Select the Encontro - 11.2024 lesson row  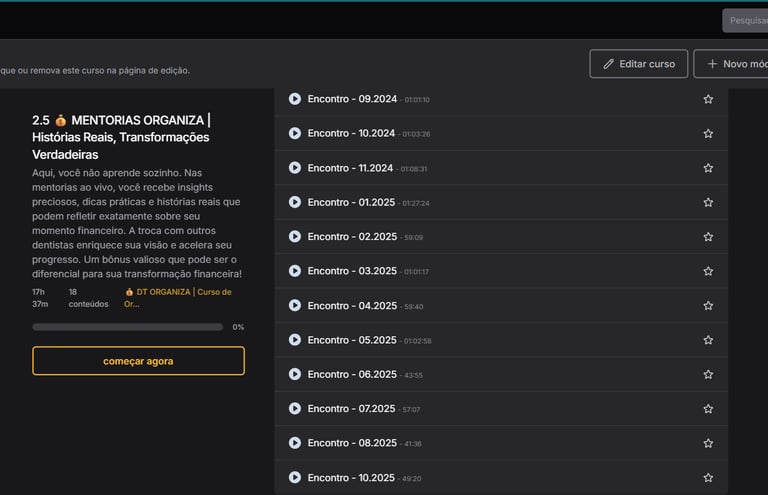point(500,168)
